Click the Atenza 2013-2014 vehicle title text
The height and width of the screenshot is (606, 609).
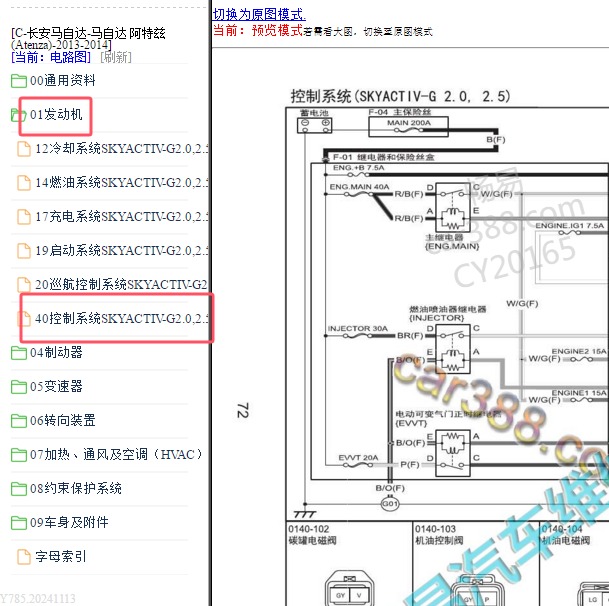[89, 38]
